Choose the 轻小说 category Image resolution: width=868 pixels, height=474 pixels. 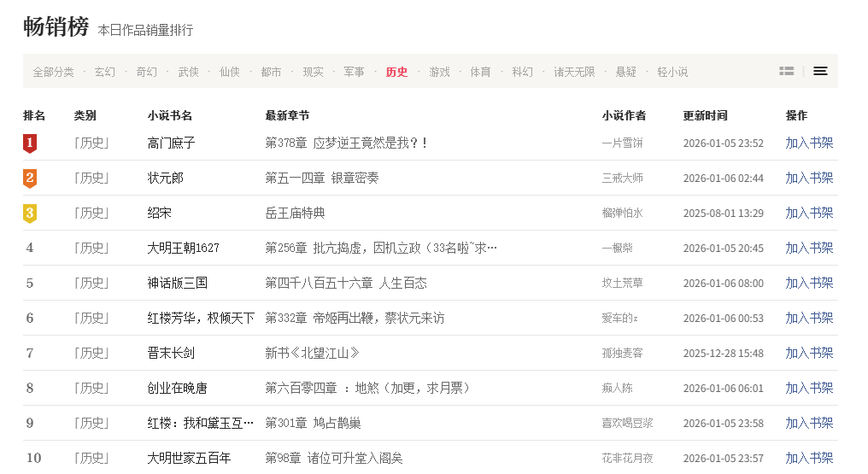pos(672,72)
